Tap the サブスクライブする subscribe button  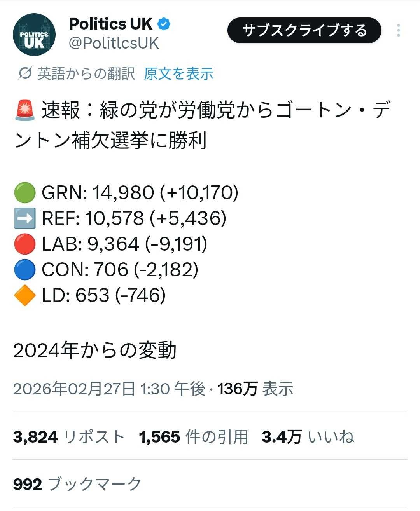(304, 30)
